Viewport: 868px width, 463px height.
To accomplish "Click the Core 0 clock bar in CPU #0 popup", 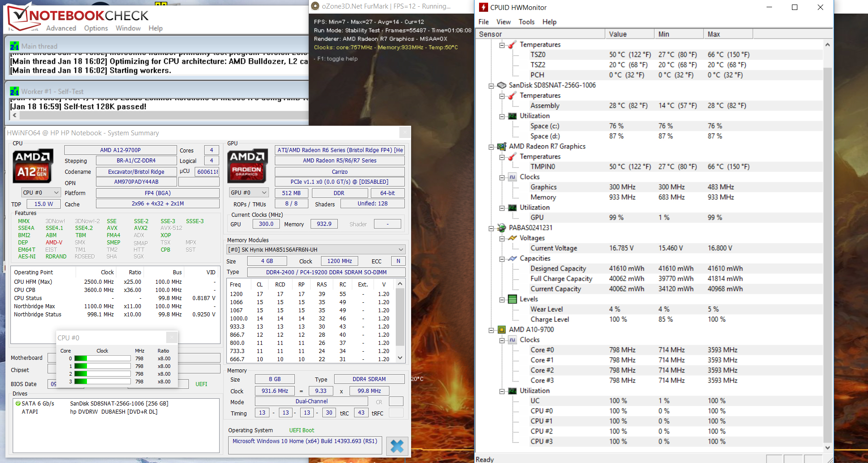I will click(102, 358).
